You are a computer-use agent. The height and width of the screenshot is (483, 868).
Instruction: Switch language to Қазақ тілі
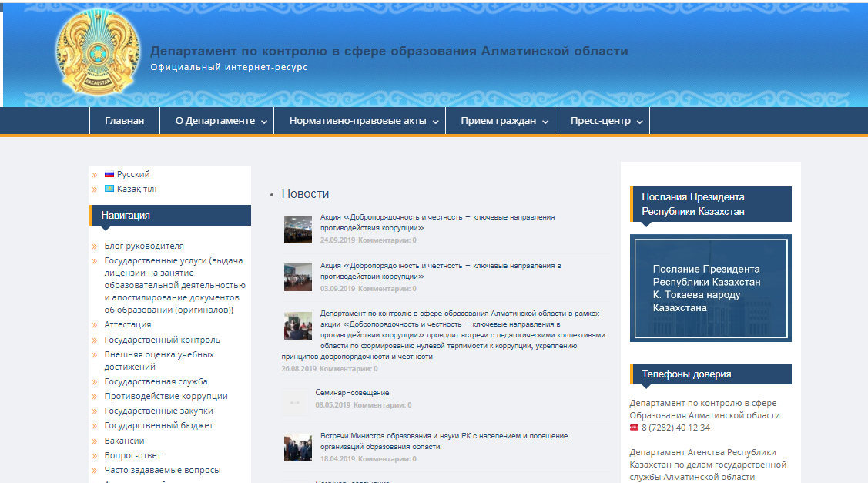click(x=137, y=189)
